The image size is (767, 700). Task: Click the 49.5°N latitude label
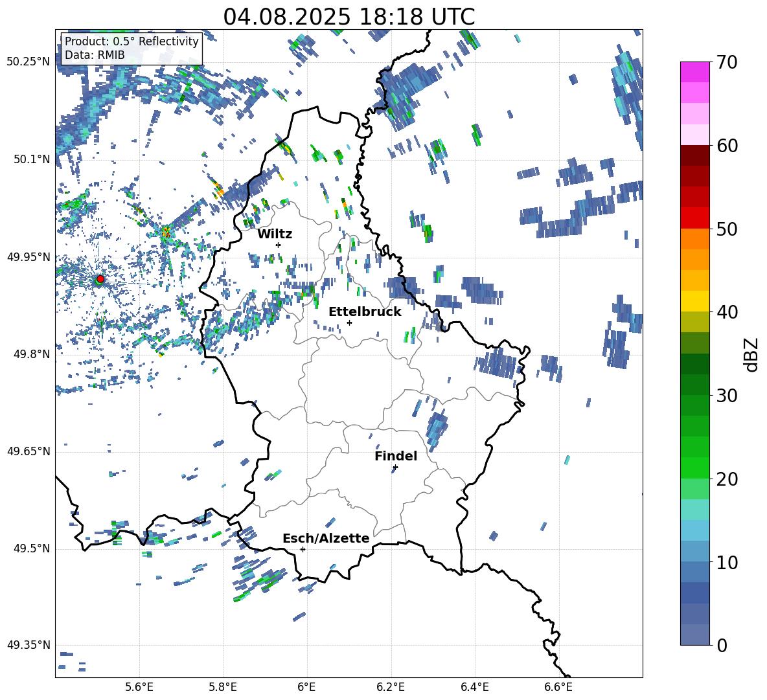pos(32,548)
